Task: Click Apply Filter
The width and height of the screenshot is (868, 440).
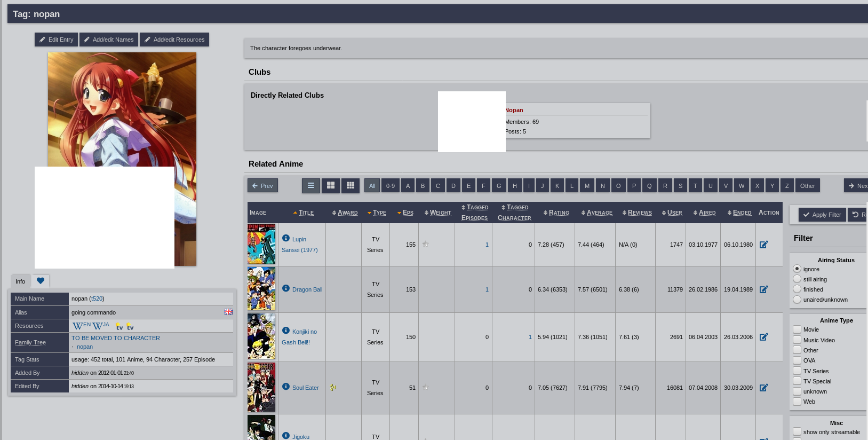Action: click(822, 215)
